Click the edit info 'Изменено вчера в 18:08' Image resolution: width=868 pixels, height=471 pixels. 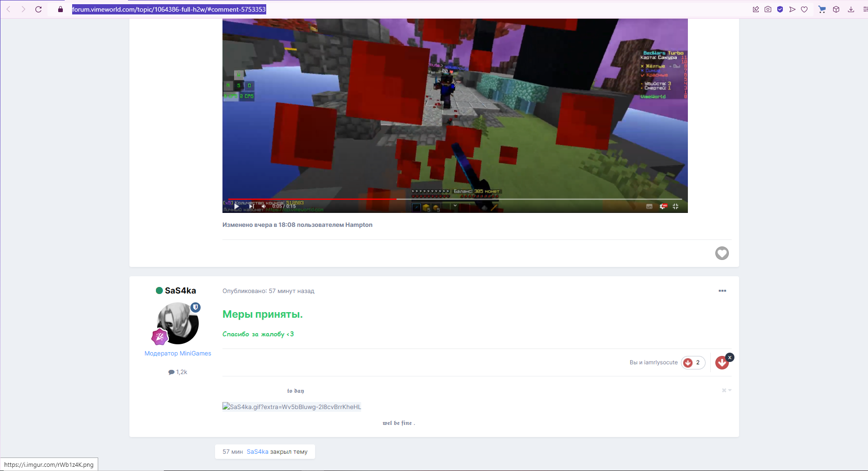tap(297, 225)
